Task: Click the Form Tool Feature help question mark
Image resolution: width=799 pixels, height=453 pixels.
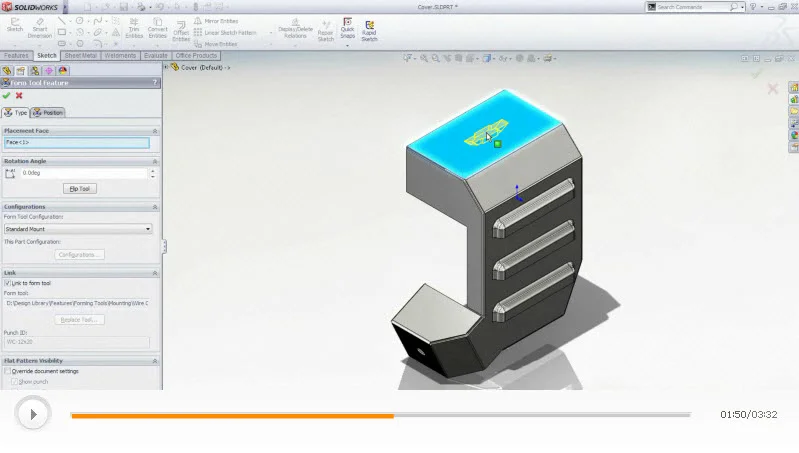Action: click(x=155, y=83)
